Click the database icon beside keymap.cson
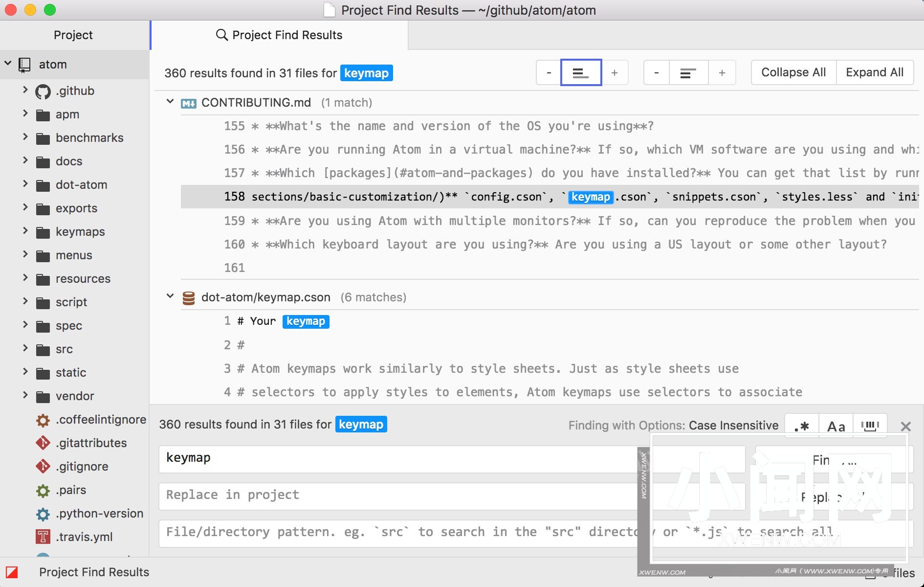This screenshot has height=587, width=924. (x=189, y=298)
